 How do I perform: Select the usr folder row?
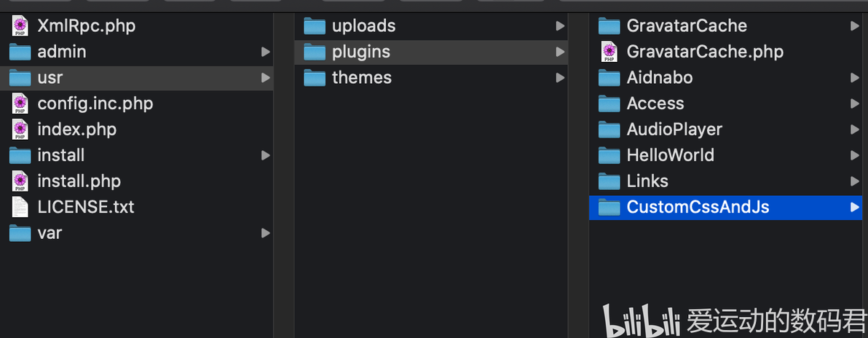(x=137, y=78)
